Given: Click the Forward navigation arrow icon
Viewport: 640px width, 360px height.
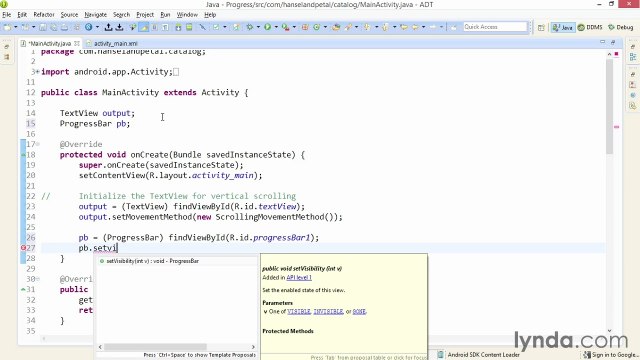Looking at the screenshot, I should click(x=433, y=27).
